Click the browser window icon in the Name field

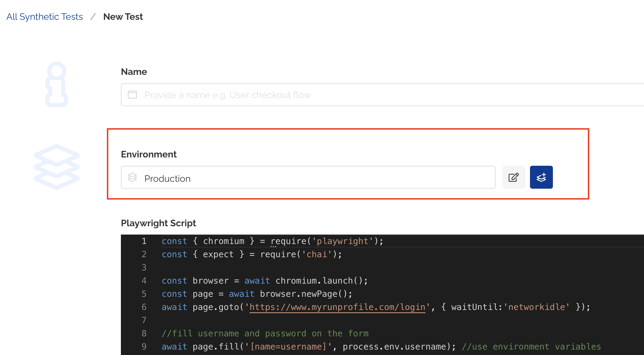point(132,95)
